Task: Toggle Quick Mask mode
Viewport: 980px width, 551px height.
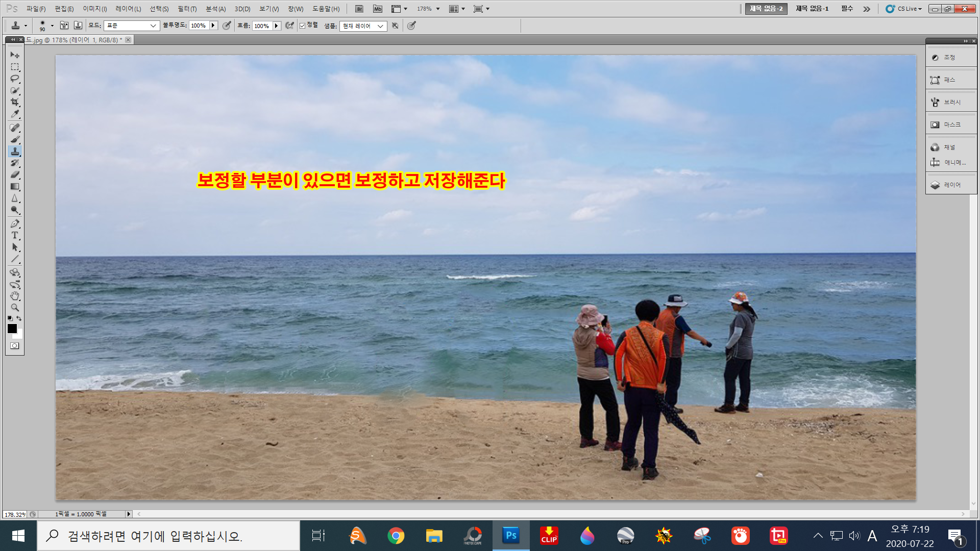Action: [x=15, y=346]
